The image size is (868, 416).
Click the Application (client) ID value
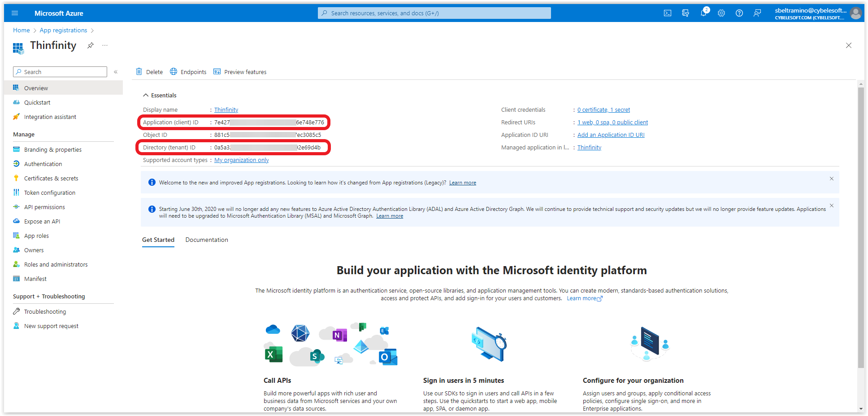pyautogui.click(x=269, y=122)
